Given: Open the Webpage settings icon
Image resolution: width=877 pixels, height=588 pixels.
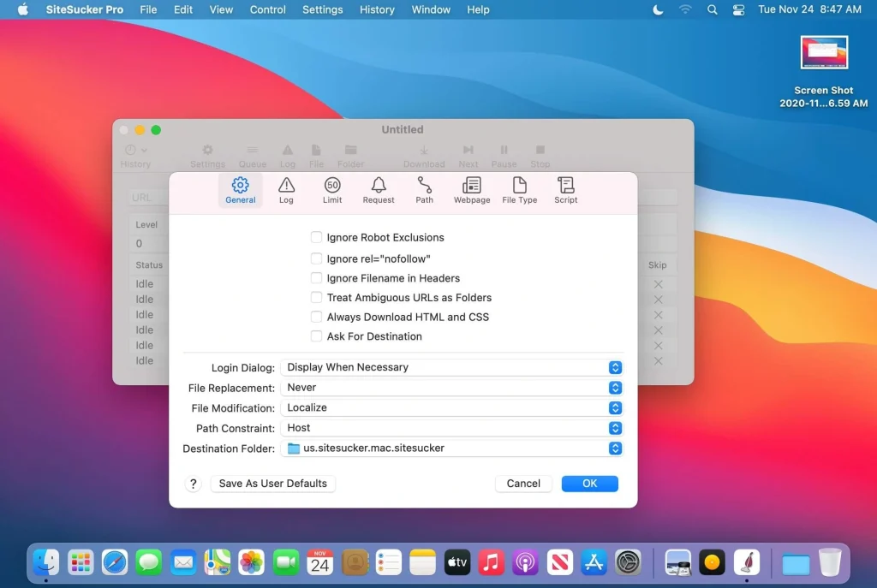Looking at the screenshot, I should coord(471,190).
